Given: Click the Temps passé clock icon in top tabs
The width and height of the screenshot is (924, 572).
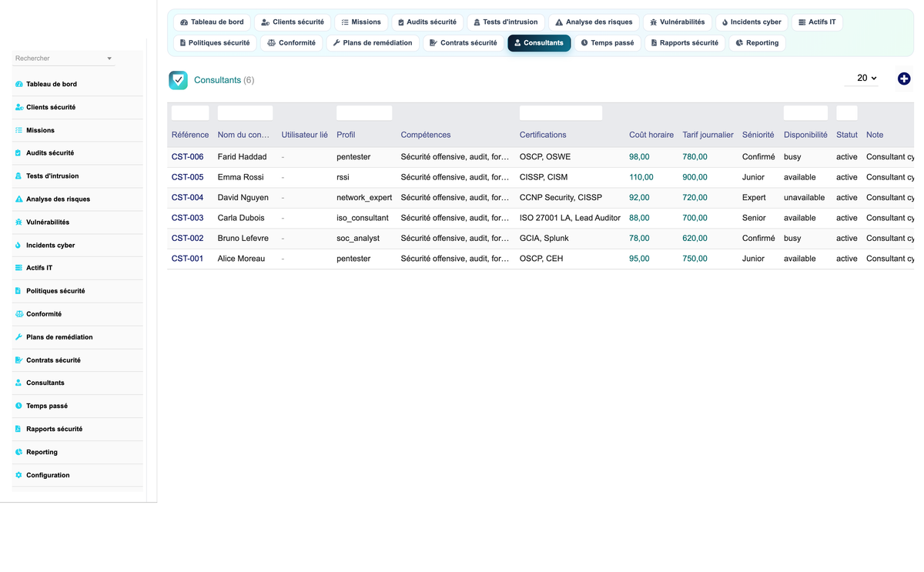Looking at the screenshot, I should coord(584,43).
